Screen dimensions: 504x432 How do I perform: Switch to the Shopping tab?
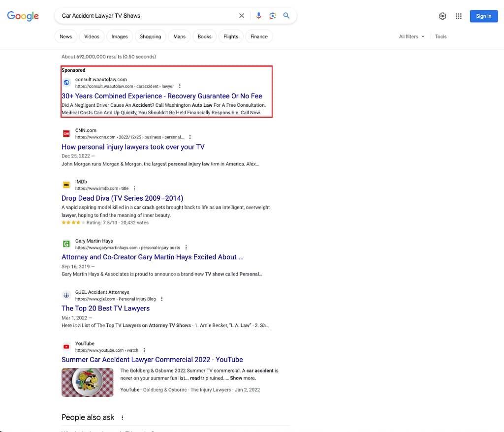(151, 36)
